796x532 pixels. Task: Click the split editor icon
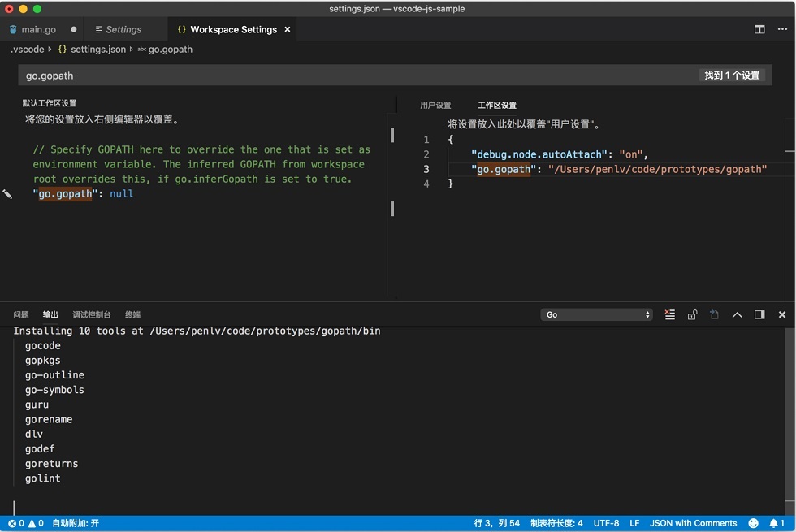pyautogui.click(x=759, y=29)
